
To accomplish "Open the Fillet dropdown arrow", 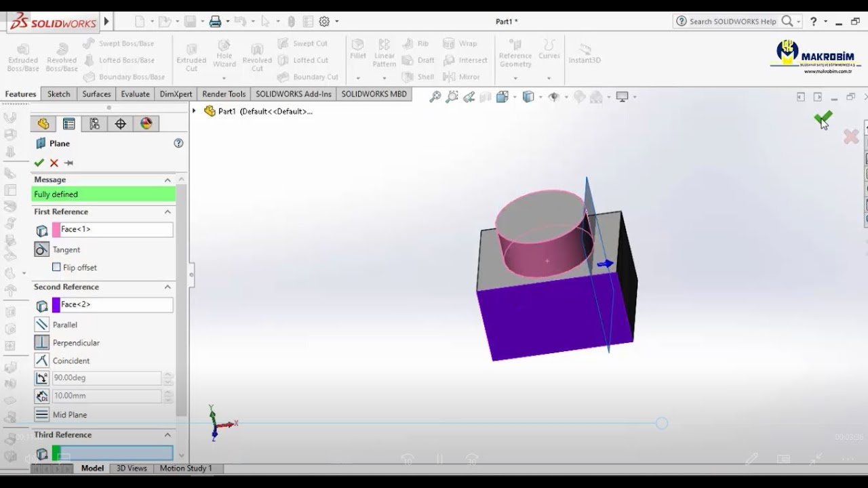I will click(x=358, y=78).
